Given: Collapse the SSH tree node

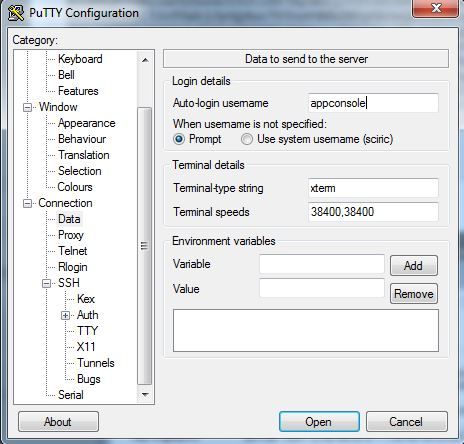Looking at the screenshot, I should 47,283.
